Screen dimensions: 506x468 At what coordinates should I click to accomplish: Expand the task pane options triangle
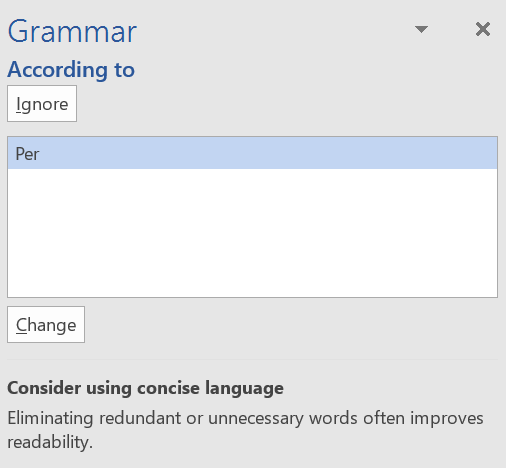tap(421, 29)
